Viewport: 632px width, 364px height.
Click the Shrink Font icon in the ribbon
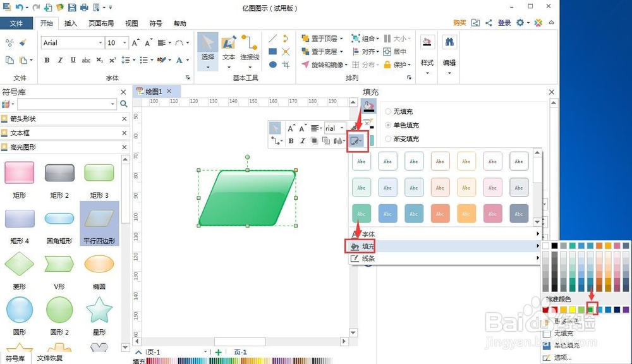click(x=149, y=43)
